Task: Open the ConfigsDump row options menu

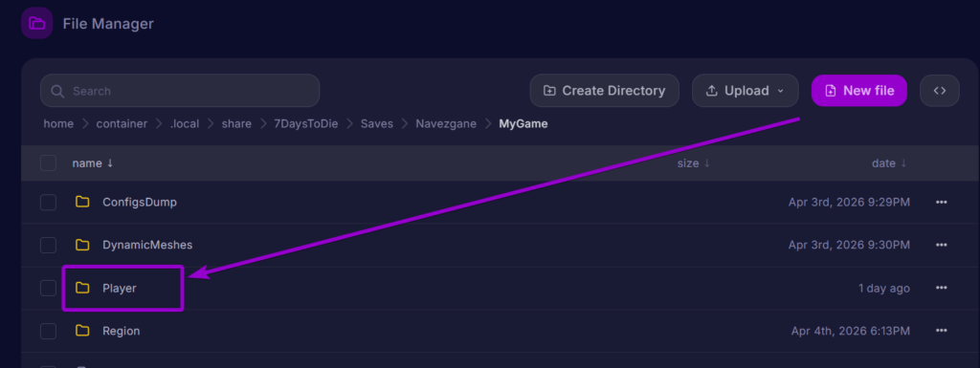Action: pos(942,202)
